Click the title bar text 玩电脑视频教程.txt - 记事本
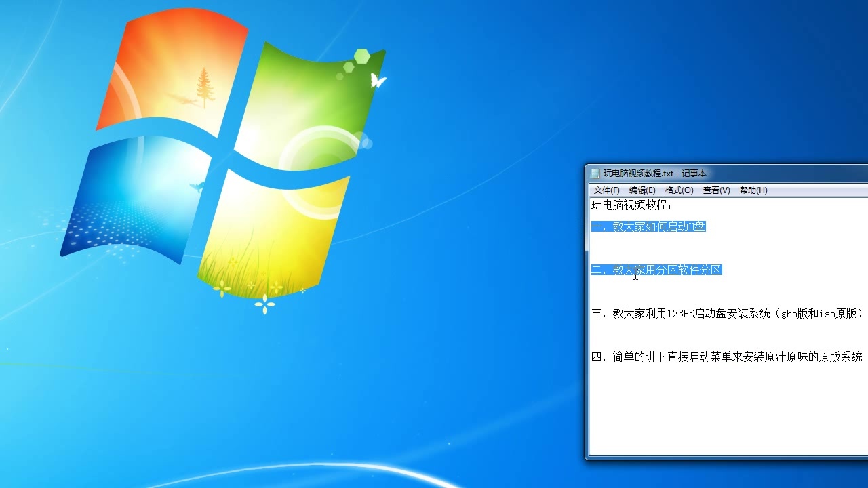The width and height of the screenshot is (868, 488). (655, 174)
